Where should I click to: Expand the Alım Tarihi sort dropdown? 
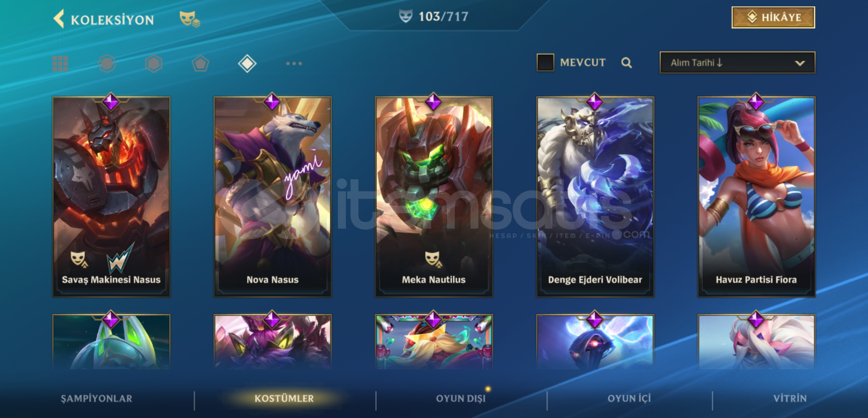737,62
